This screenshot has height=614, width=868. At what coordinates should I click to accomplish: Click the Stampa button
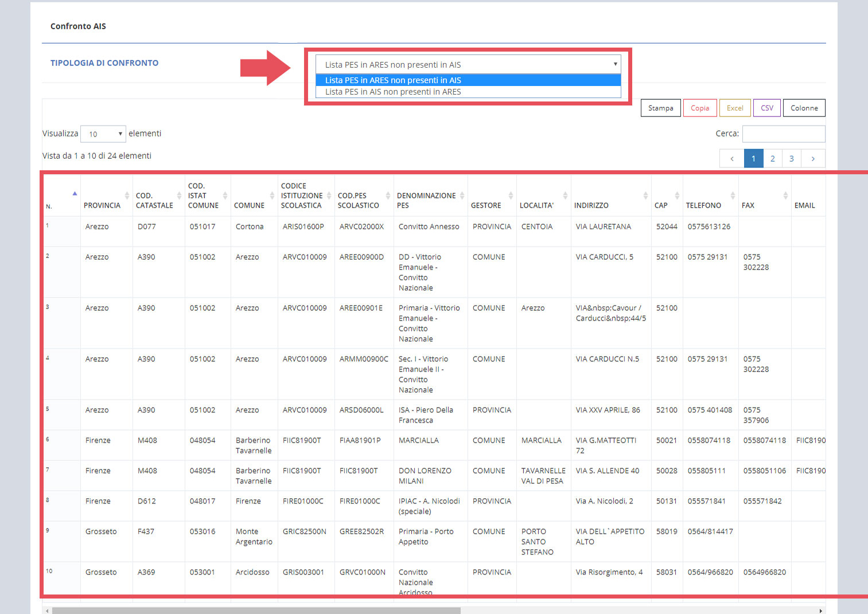[661, 108]
